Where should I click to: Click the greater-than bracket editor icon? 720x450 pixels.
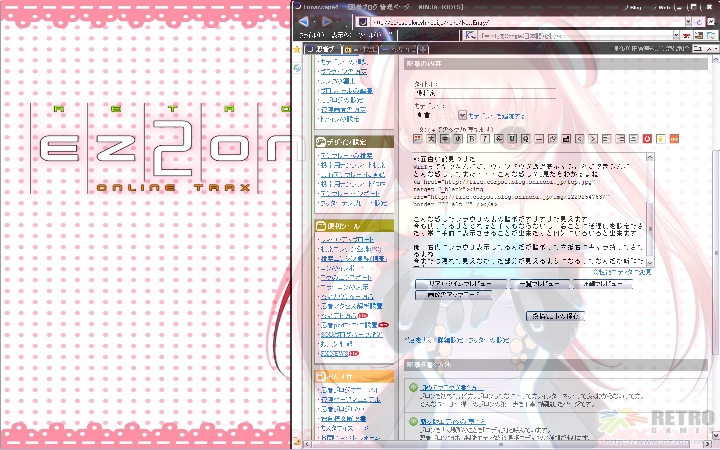pyautogui.click(x=593, y=138)
